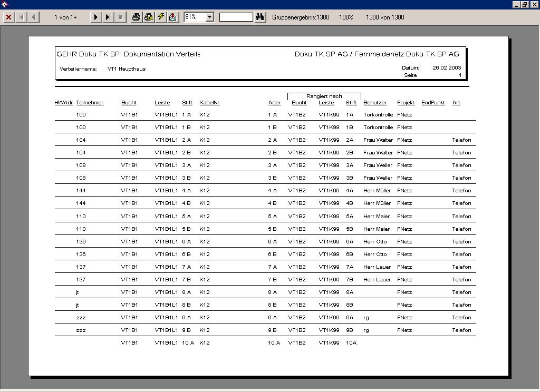
Task: Click the 'Ader' column header
Action: 274,103
